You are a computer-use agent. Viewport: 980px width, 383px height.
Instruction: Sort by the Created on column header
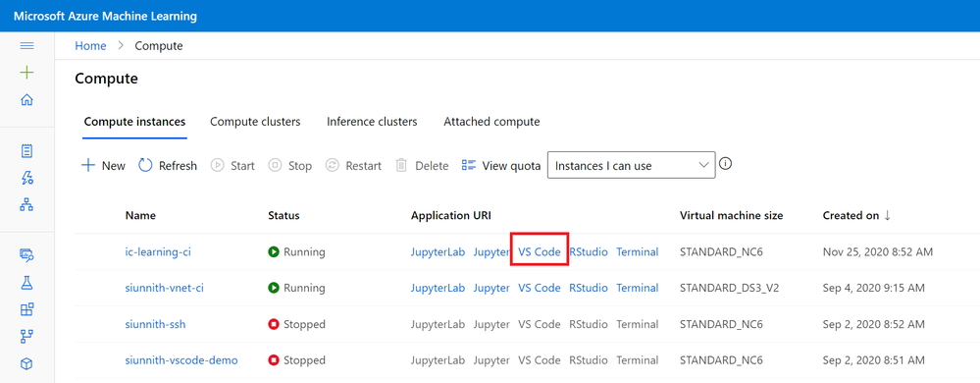pos(856,215)
